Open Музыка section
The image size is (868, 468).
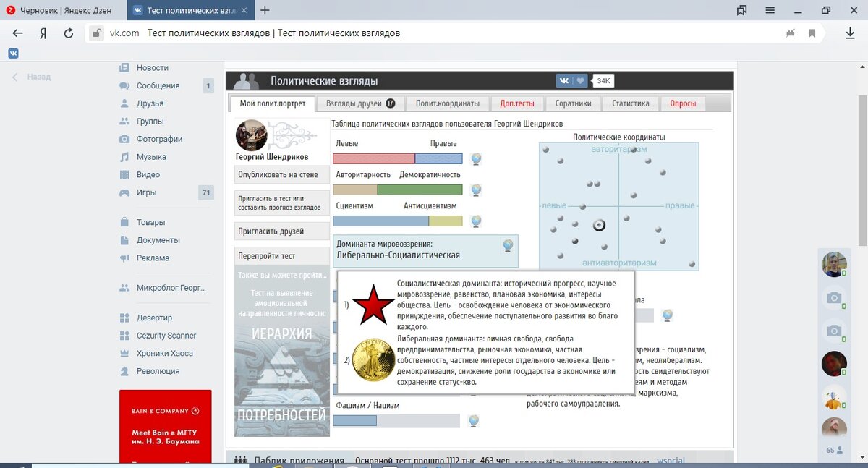pos(151,157)
